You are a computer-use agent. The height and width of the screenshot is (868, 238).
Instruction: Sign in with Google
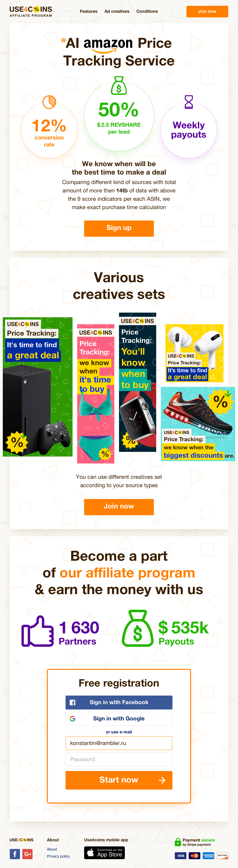click(x=119, y=718)
